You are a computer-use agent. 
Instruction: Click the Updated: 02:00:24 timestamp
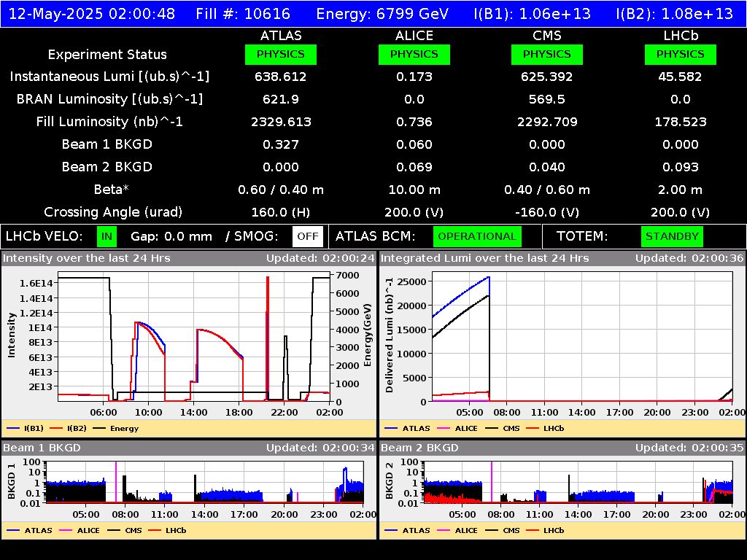point(320,259)
